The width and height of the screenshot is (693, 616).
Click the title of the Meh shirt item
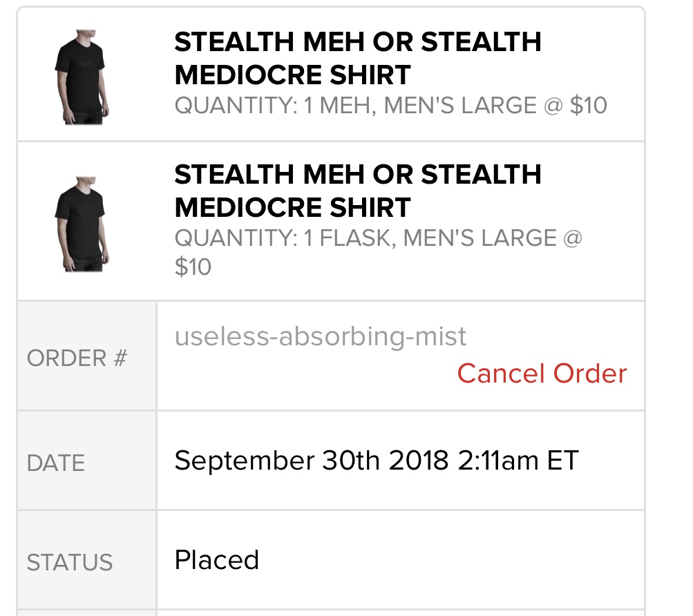pos(357,58)
